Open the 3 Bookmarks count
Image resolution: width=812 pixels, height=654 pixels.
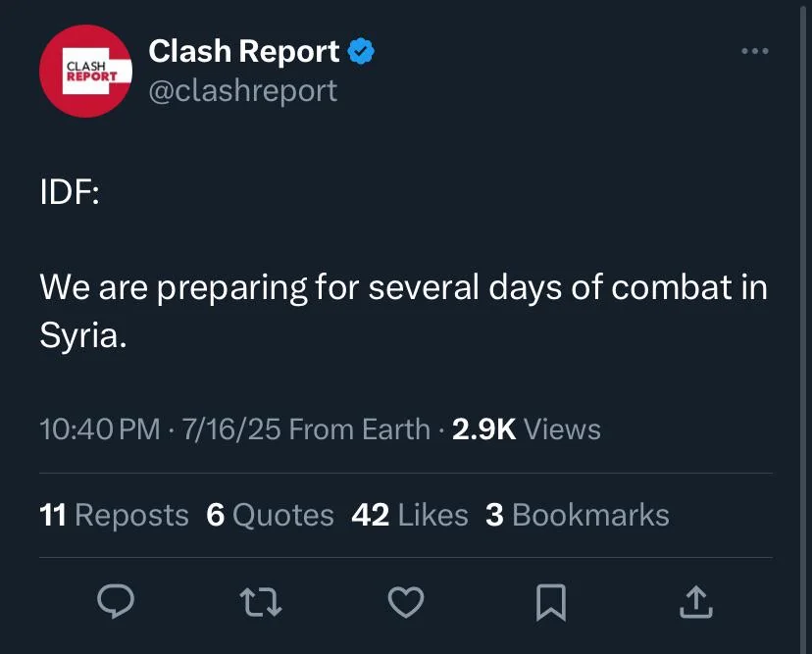pos(578,515)
